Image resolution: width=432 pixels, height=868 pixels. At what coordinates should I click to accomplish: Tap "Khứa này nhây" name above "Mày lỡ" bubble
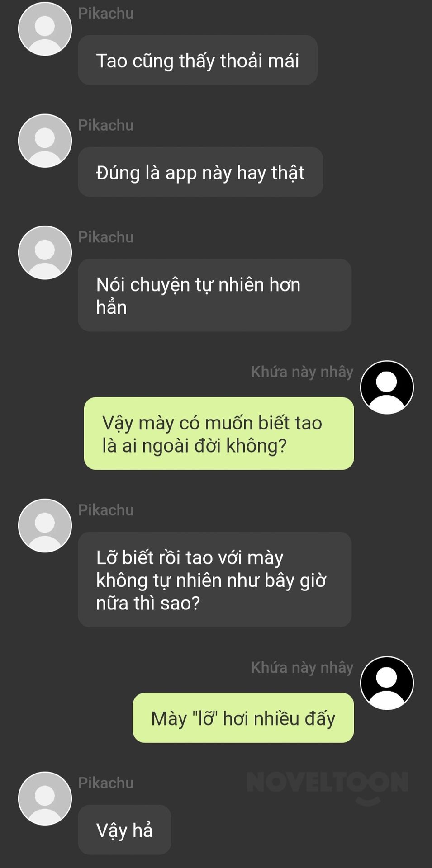click(302, 668)
